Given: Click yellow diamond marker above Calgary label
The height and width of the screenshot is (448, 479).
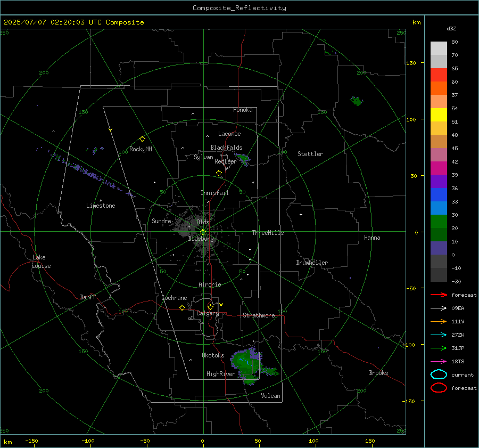Looking at the screenshot, I should pyautogui.click(x=210, y=307).
